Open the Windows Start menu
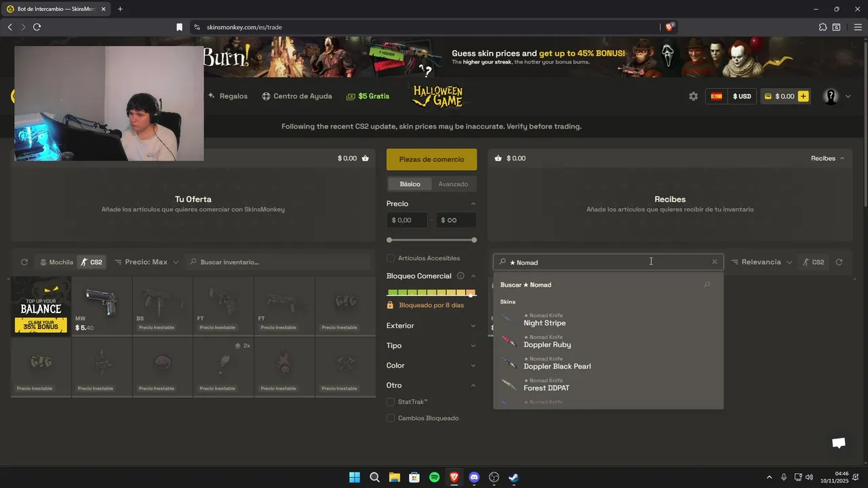868x488 pixels. pos(354,477)
